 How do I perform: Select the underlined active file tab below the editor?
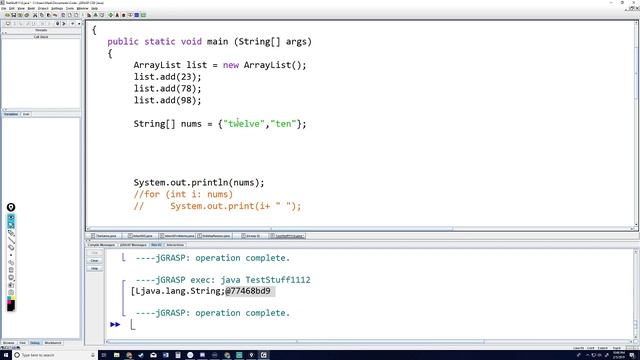[288, 236]
